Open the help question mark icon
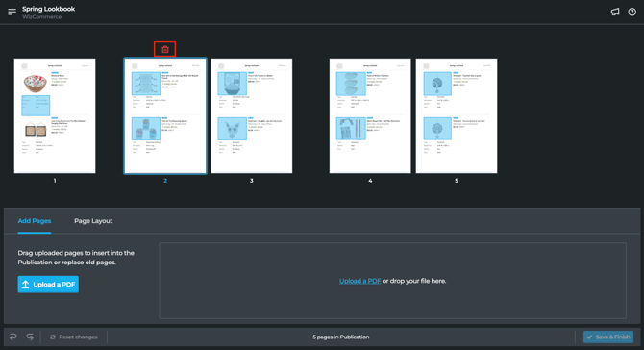This screenshot has height=350, width=644. 632,12
